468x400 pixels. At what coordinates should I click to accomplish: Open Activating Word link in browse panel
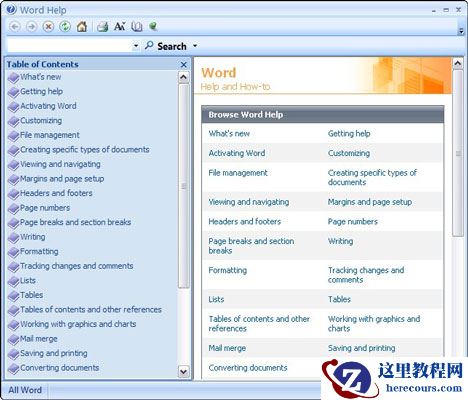click(x=237, y=153)
